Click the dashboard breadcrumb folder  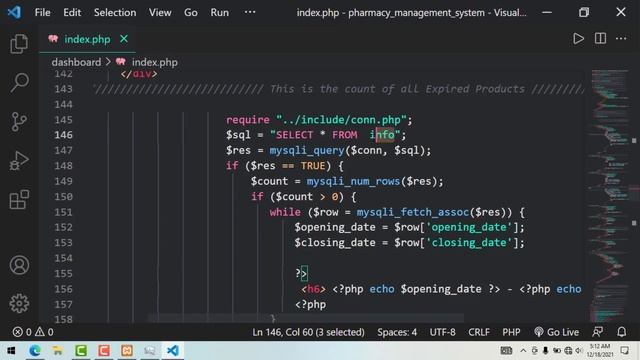76,62
